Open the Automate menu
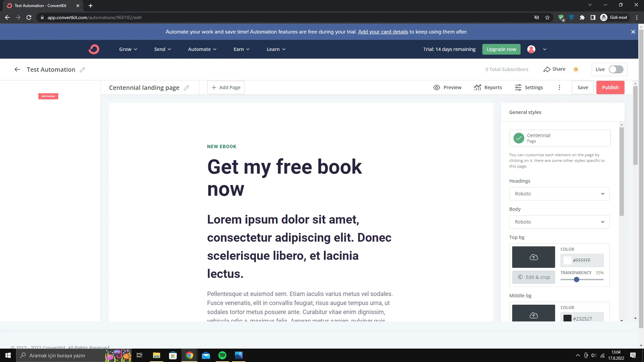644x362 pixels. [x=202, y=49]
